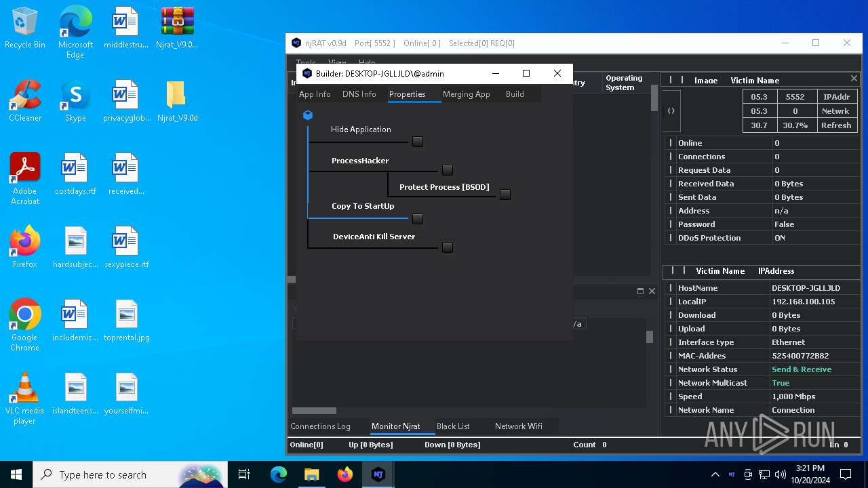868x488 pixels.
Task: Click the horizontal scrollbar thumb at bottom
Action: [314, 411]
